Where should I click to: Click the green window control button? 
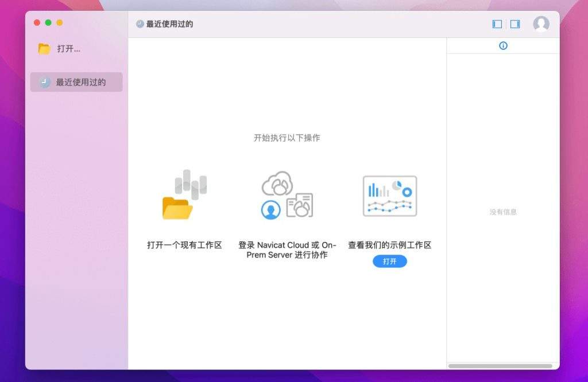coord(48,22)
